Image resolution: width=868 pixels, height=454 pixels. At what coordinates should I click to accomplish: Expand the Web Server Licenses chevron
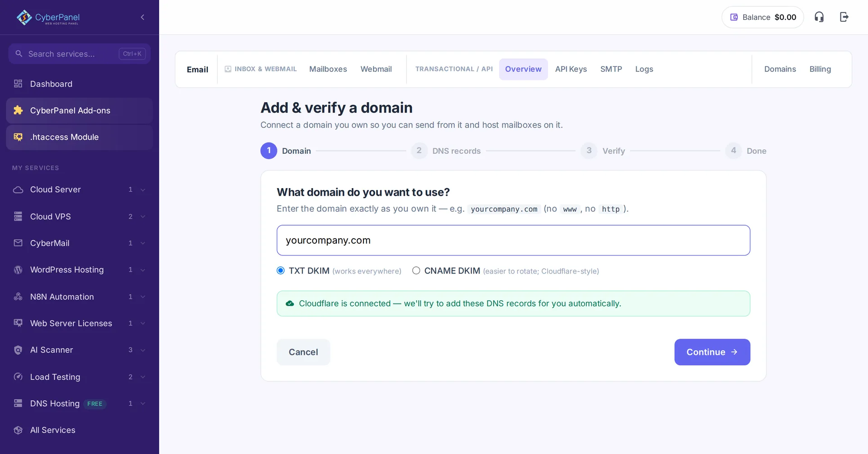143,323
